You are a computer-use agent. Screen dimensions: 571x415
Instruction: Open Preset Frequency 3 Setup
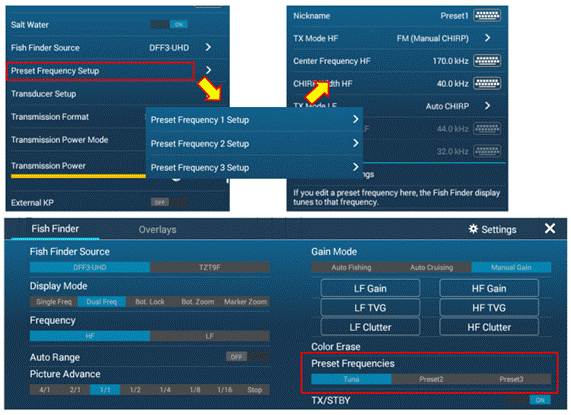pos(254,167)
